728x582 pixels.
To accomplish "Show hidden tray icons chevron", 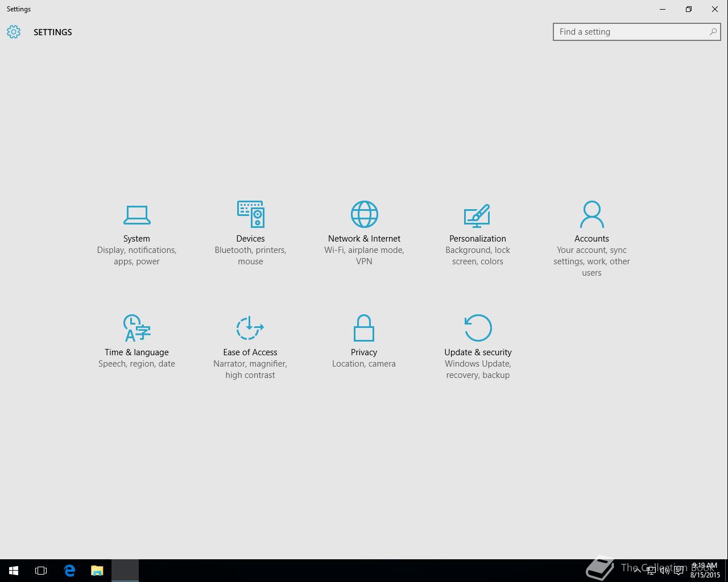I will (x=638, y=571).
